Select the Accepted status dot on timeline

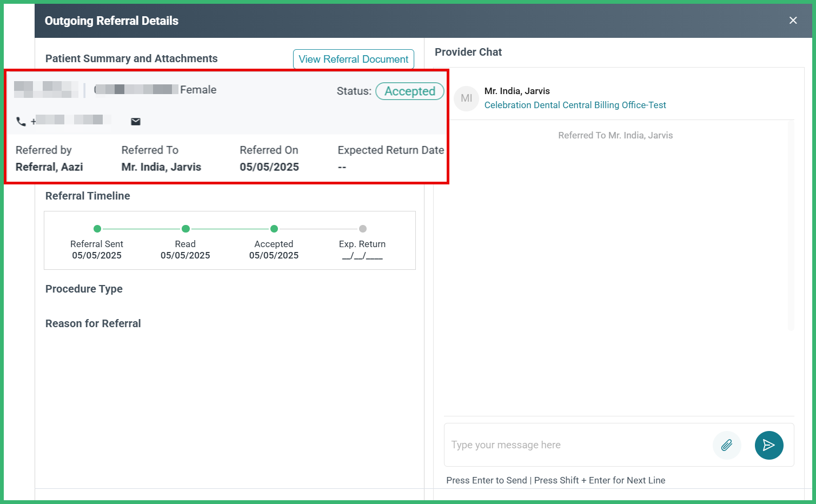point(274,228)
